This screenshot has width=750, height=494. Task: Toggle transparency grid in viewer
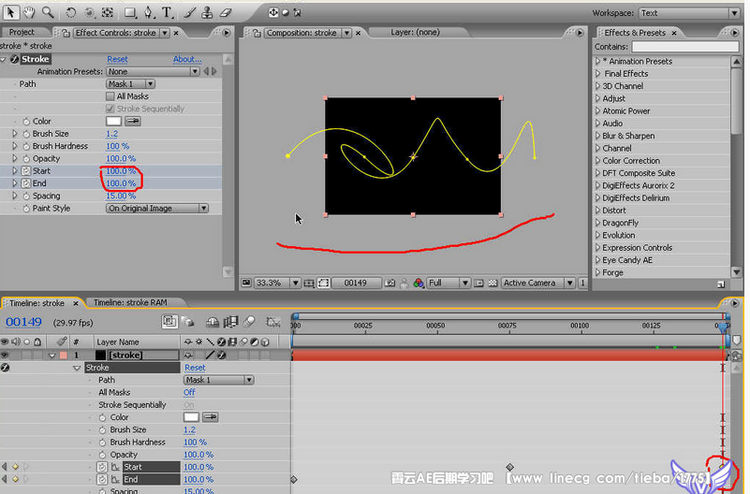click(x=493, y=283)
